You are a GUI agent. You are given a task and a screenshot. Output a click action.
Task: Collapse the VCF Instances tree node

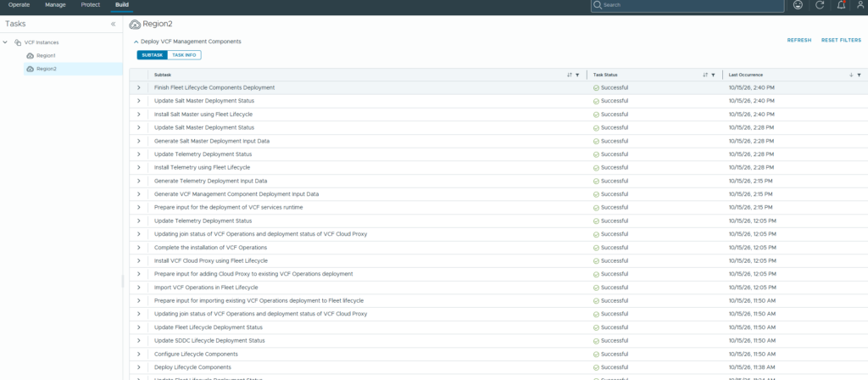[x=6, y=42]
